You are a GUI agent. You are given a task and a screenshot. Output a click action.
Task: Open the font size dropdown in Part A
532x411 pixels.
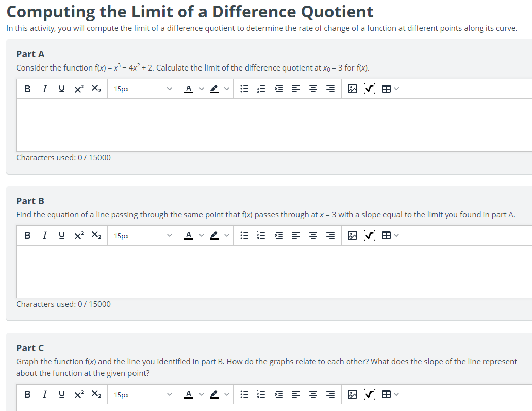(142, 88)
